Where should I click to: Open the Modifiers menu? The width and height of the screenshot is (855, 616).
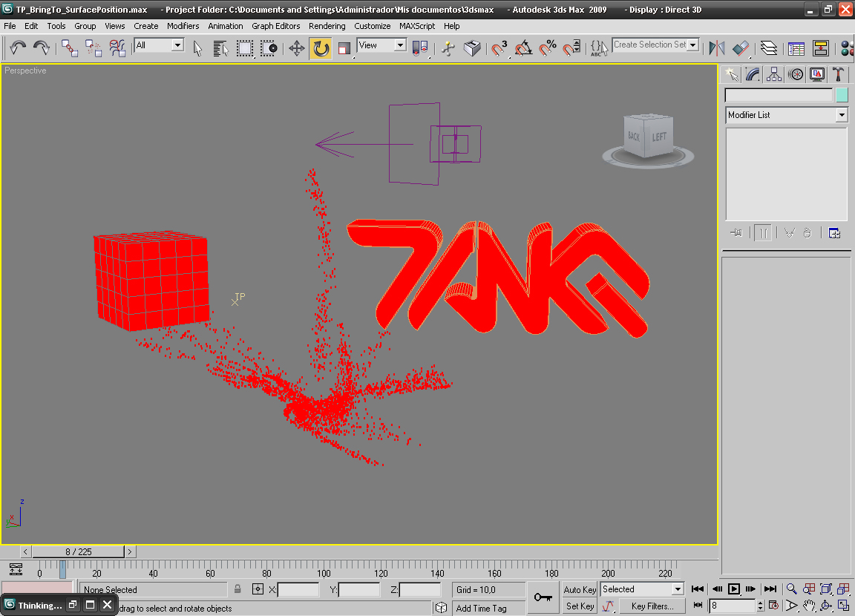pyautogui.click(x=183, y=26)
